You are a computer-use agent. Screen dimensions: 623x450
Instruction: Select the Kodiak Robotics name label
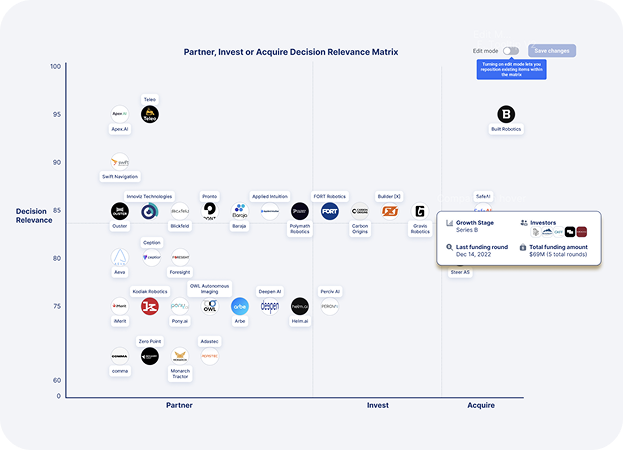(x=150, y=292)
